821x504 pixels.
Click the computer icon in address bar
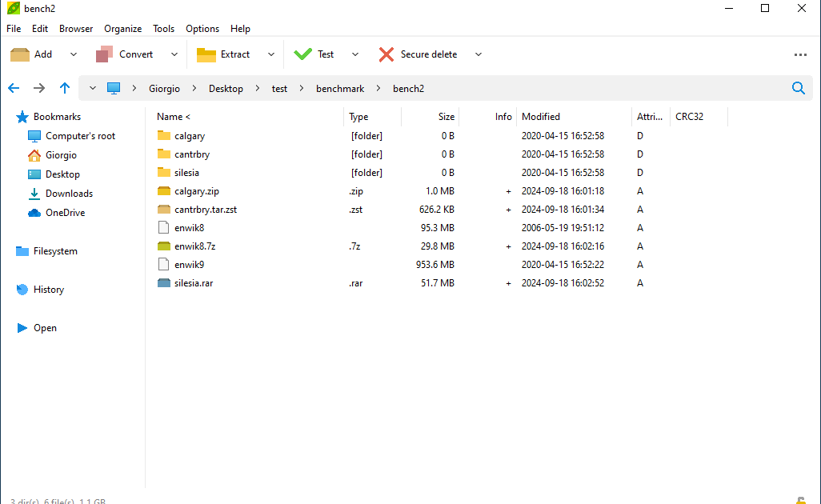tap(114, 89)
